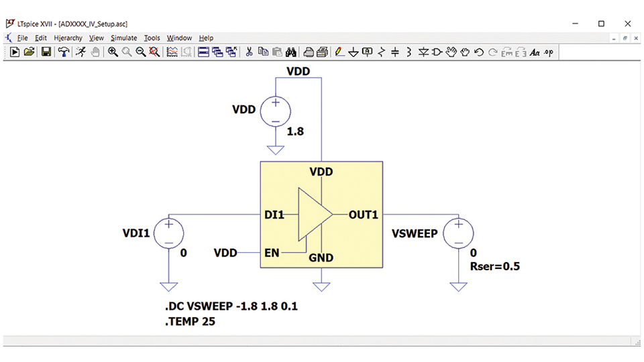The image size is (644, 362).
Task: Place an inductor component
Action: click(409, 52)
